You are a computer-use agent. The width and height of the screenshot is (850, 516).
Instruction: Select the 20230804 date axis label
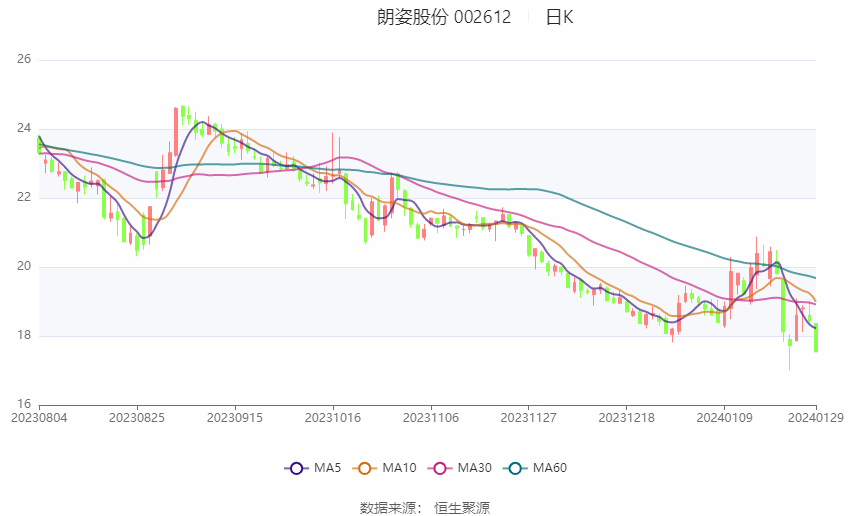coord(39,418)
